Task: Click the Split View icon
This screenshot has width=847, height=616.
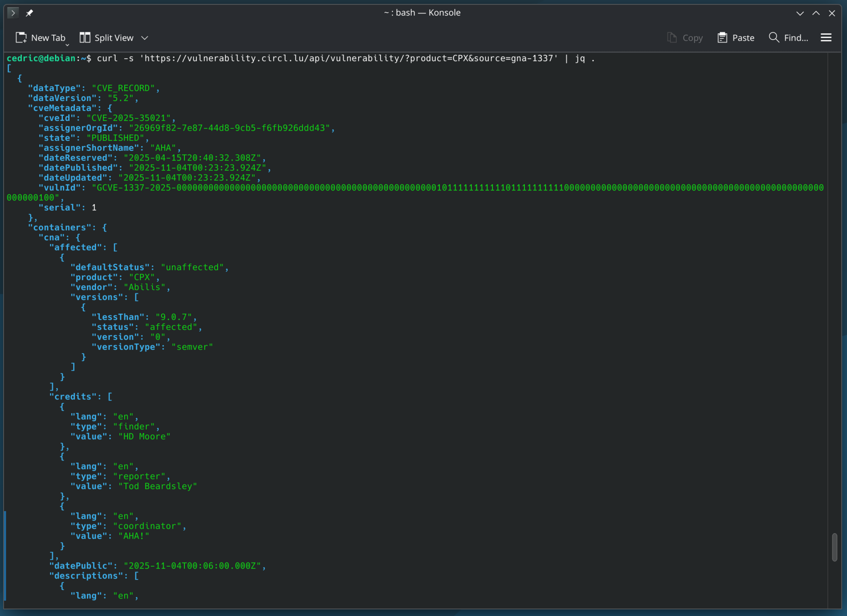Action: (85, 38)
